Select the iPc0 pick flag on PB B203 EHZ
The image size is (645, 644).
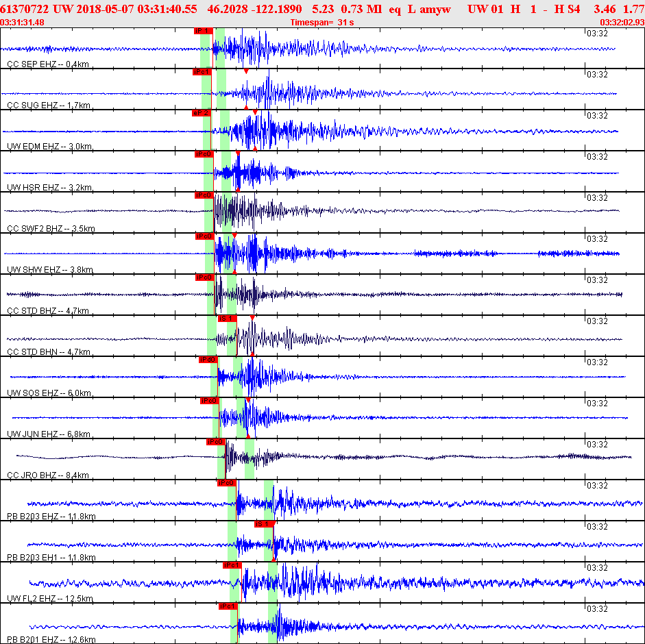(227, 483)
